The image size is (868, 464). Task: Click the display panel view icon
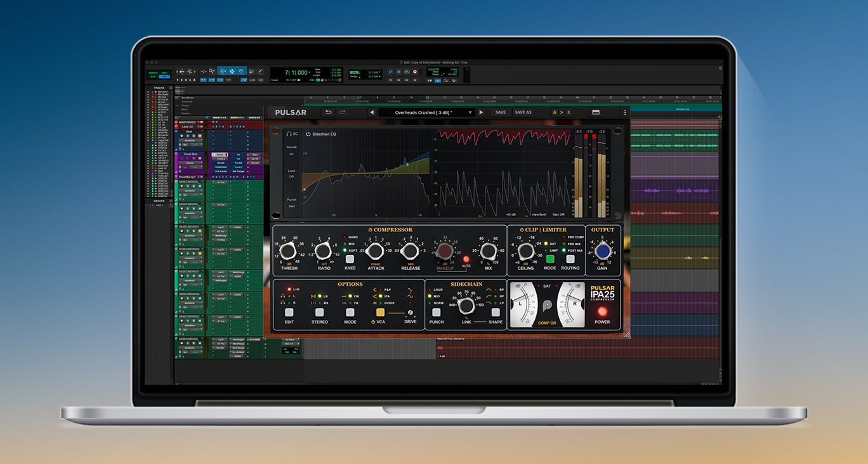pyautogui.click(x=596, y=112)
